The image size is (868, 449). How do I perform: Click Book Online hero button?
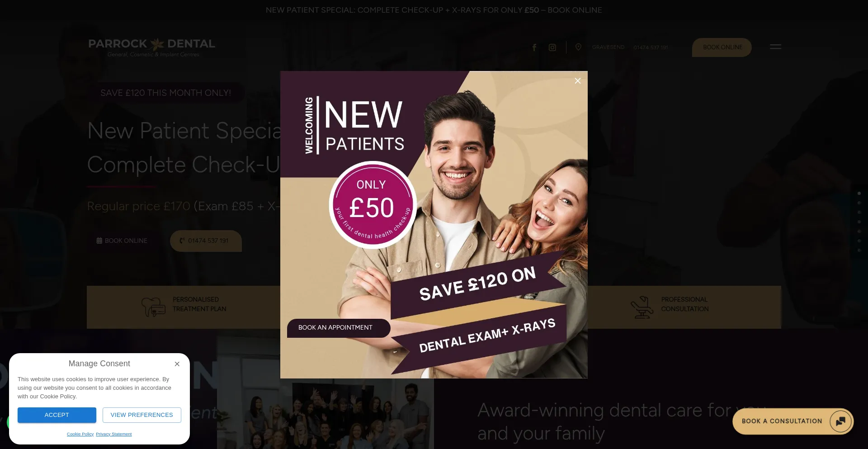pyautogui.click(x=122, y=241)
